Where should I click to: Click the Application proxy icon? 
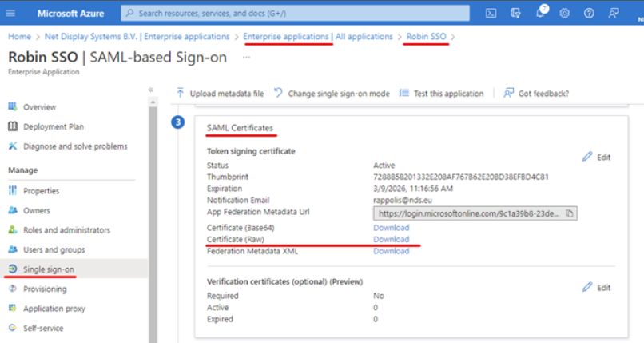coord(13,308)
